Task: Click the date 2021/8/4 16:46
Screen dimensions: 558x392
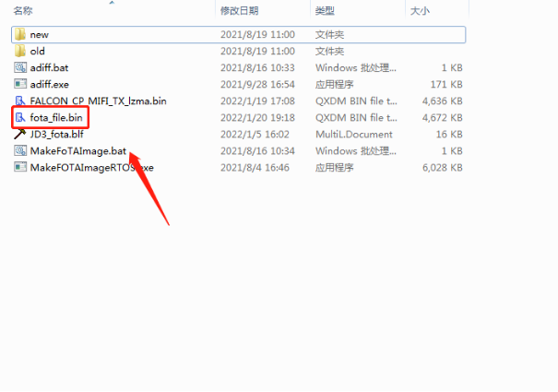Action: click(255, 167)
